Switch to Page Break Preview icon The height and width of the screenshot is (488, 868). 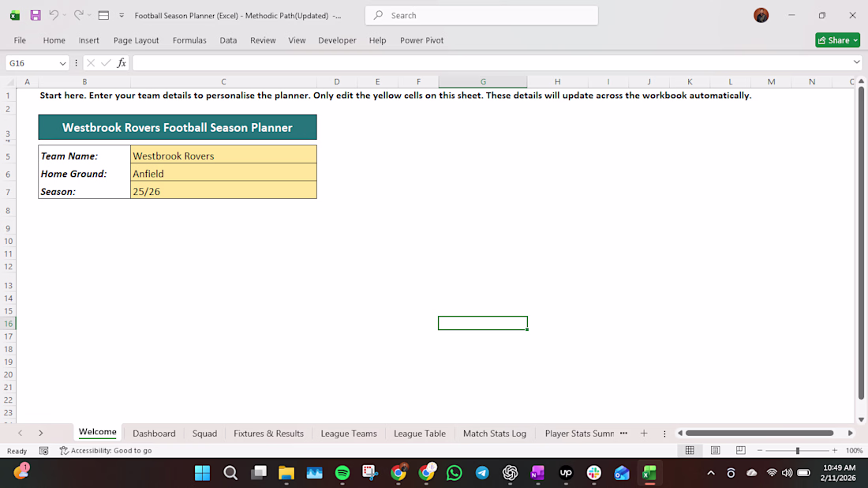click(741, 450)
